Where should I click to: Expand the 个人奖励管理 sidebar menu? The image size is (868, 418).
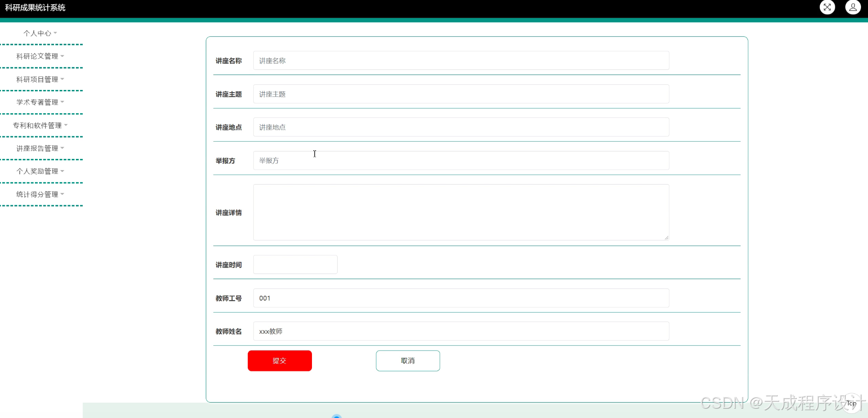click(x=40, y=171)
